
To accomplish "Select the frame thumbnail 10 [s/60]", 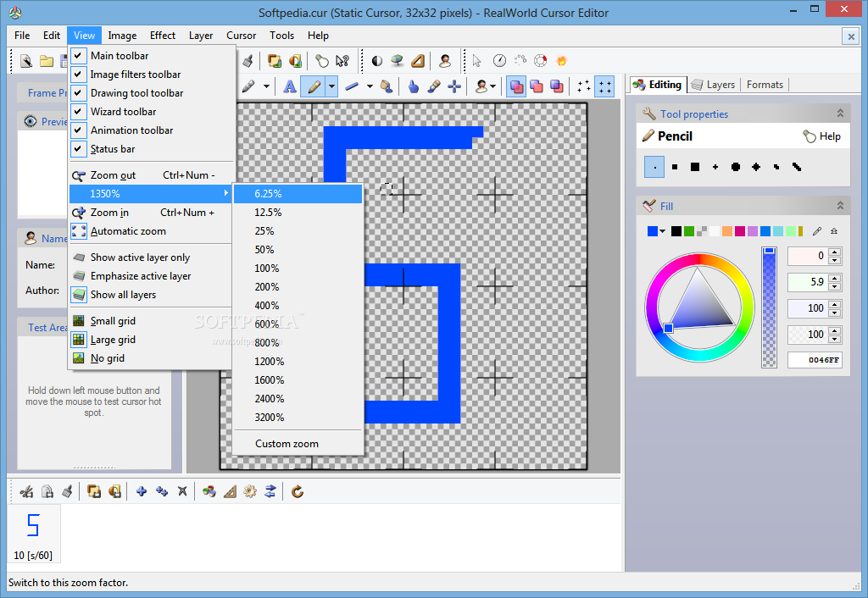I will pos(33,534).
